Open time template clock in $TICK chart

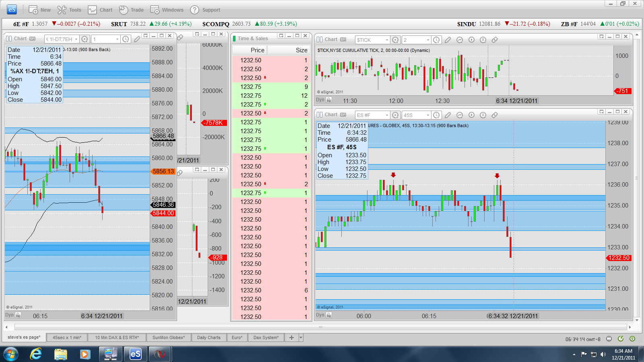[437, 40]
